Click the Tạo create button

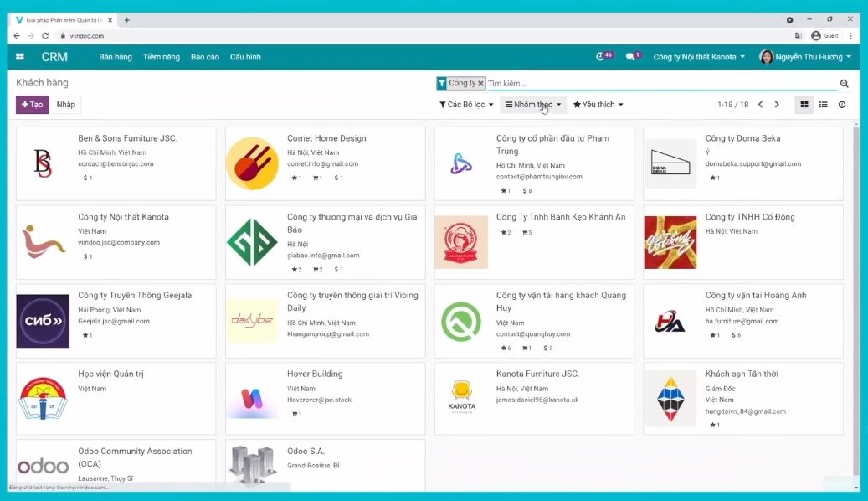32,104
